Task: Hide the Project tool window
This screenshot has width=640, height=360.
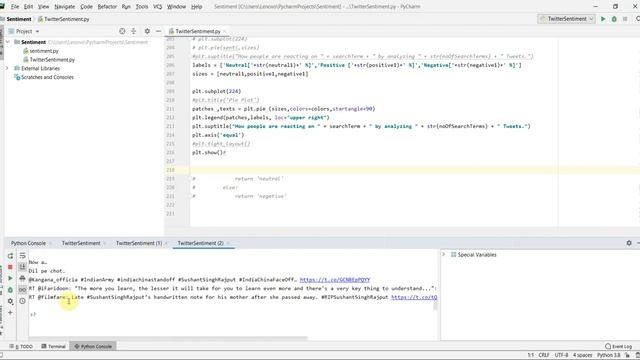Action: [x=158, y=31]
